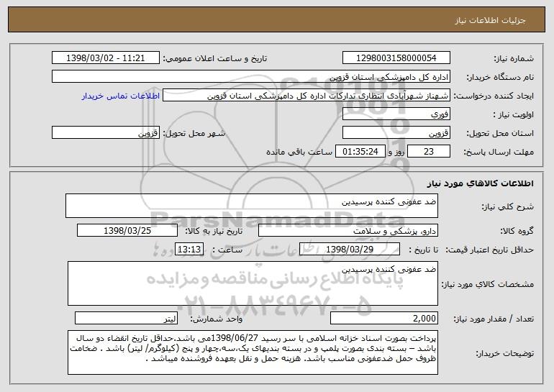Click the label استان محل تحویل
This screenshot has height=392, width=554.
500,134
